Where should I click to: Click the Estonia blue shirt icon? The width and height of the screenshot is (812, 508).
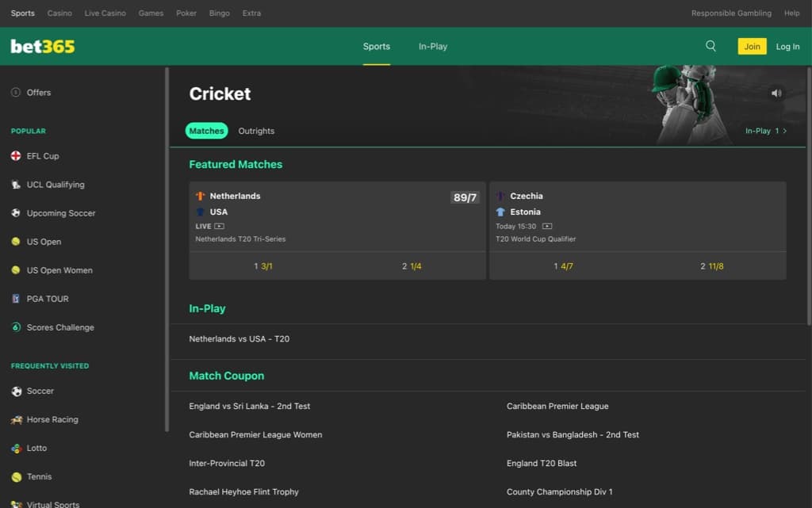point(500,212)
